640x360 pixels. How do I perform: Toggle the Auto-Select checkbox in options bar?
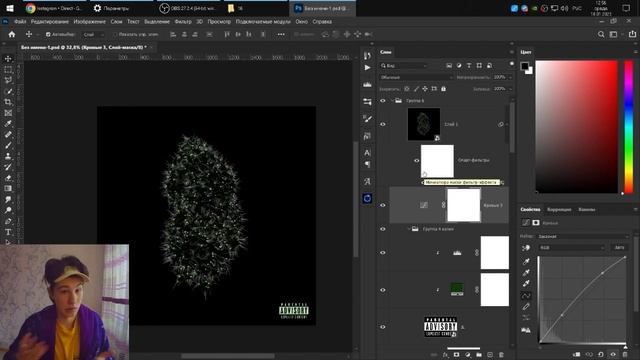(x=48, y=35)
